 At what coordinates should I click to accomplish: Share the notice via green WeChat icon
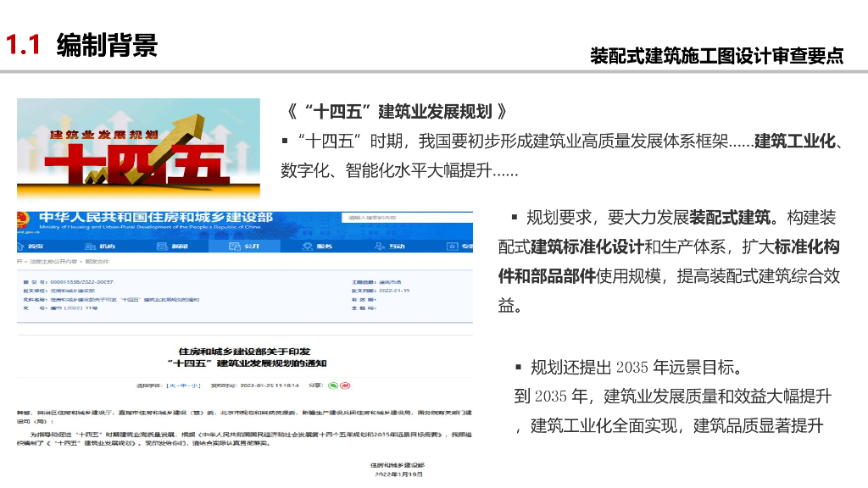[334, 385]
